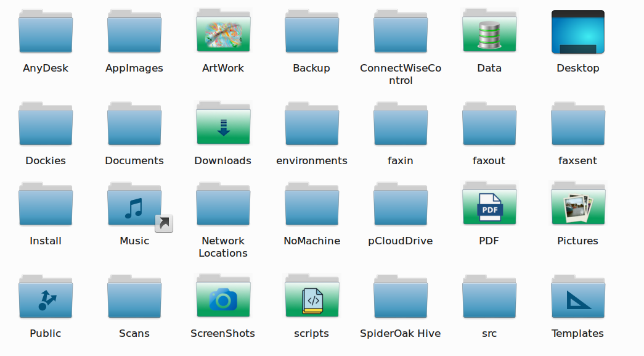Open the Templates folder with triangle icon
The height and width of the screenshot is (356, 644).
pos(578,296)
